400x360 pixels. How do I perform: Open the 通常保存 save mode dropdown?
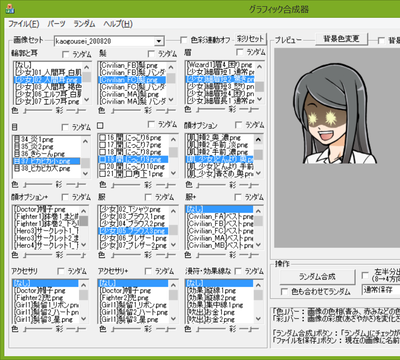tap(381, 290)
